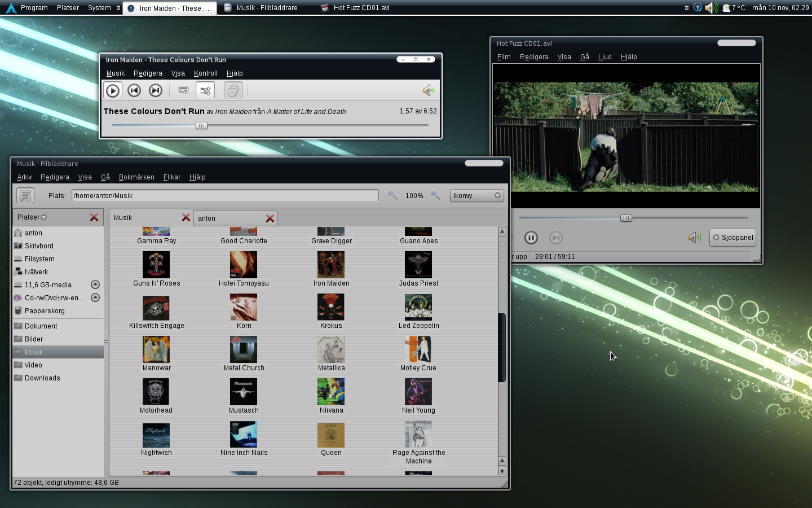Open the Ljud menu in the video player

pos(605,57)
